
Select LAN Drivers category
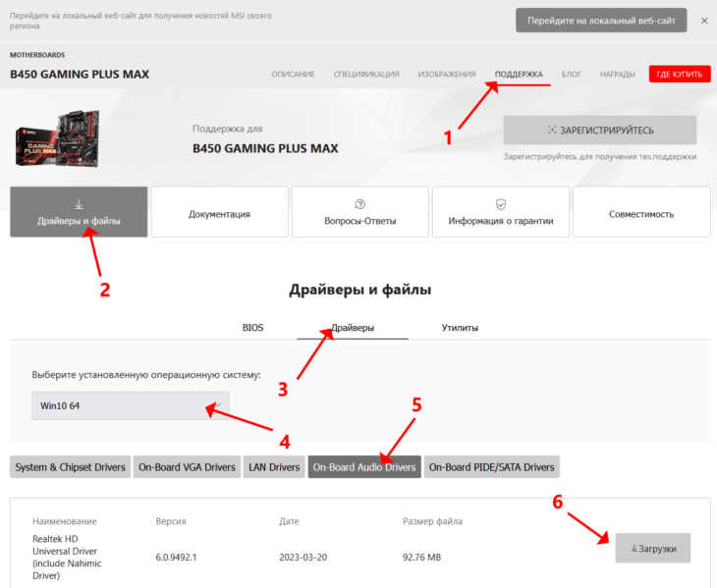(274, 467)
